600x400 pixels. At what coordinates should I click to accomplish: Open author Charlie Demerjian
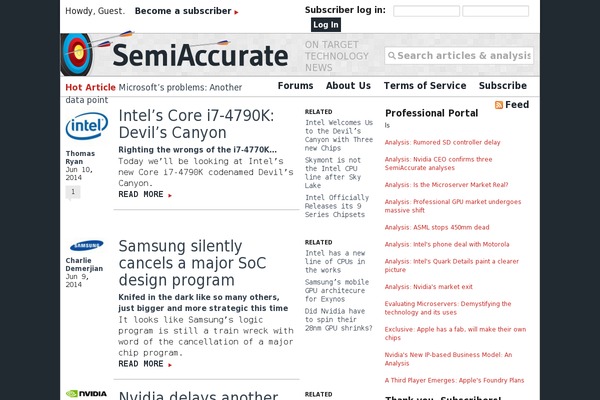[x=84, y=264]
